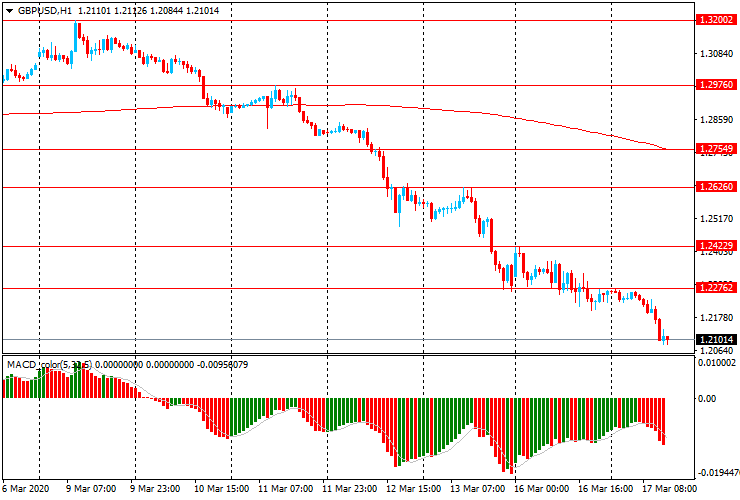Screen dimensions: 740x500
Task: Click the 1.21780 value on price scale
Action: (x=714, y=317)
